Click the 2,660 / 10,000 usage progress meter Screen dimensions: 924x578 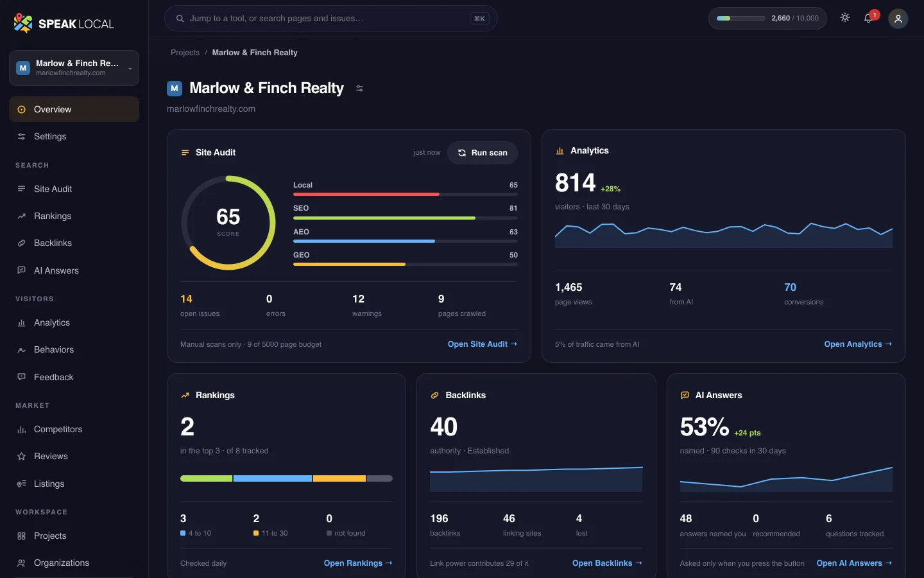pos(767,19)
